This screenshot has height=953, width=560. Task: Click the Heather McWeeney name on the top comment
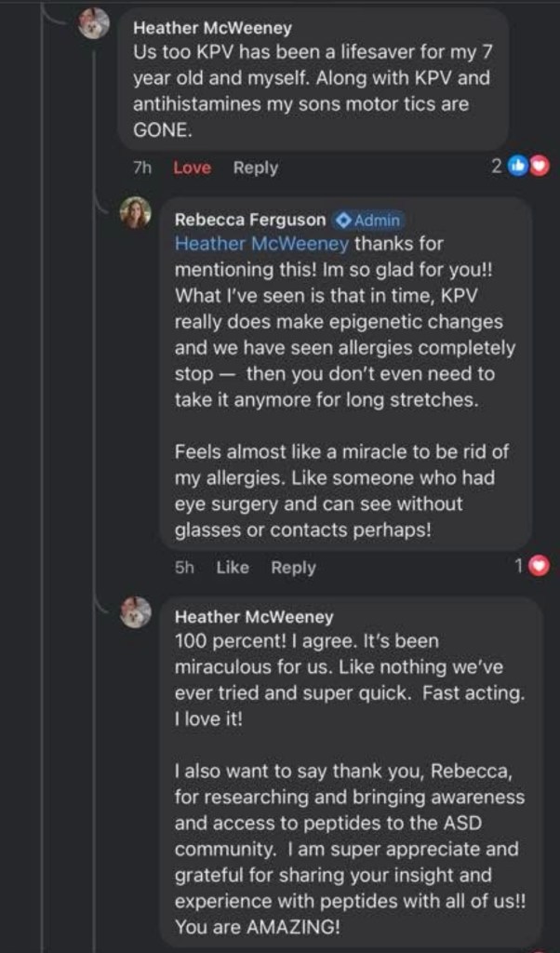click(213, 29)
